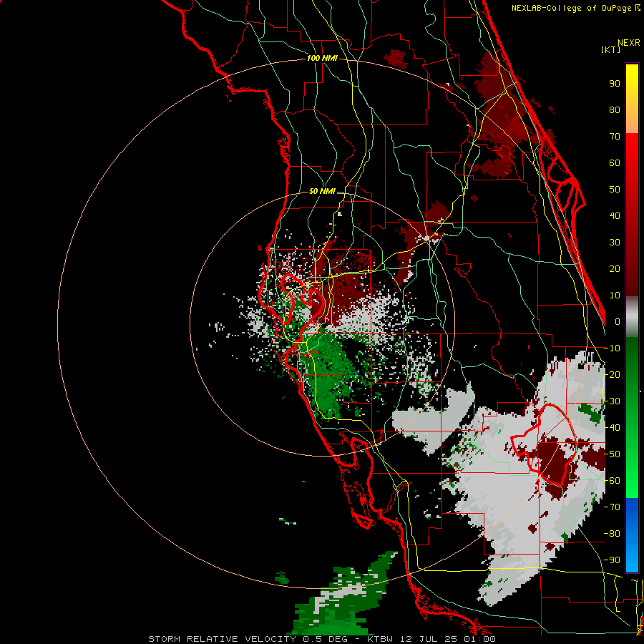Select the "-20" scale label

click(612, 375)
